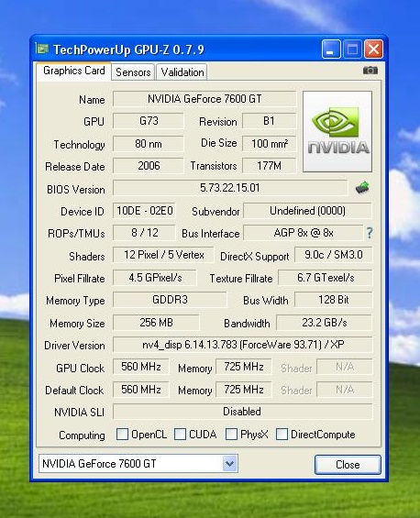Click the Bus Width value 128 Bit

(x=334, y=300)
